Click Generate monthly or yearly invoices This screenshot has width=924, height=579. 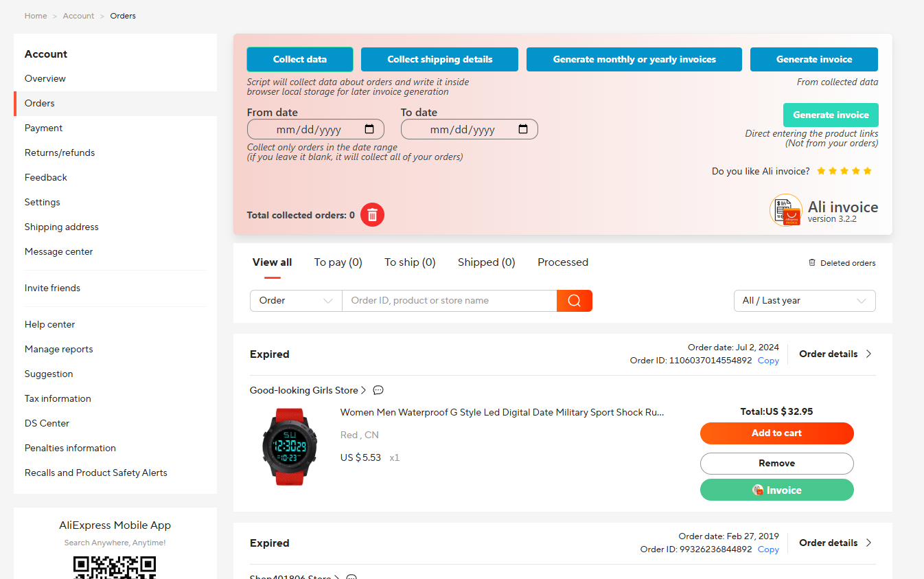point(634,59)
